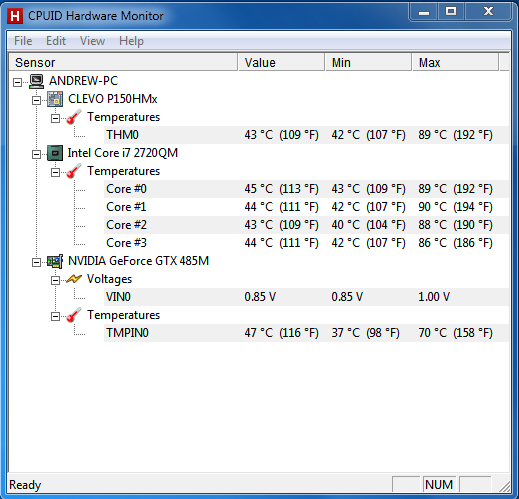This screenshot has width=519, height=499.
Task: Minimize the Hardware Monitor window
Action: [x=424, y=12]
